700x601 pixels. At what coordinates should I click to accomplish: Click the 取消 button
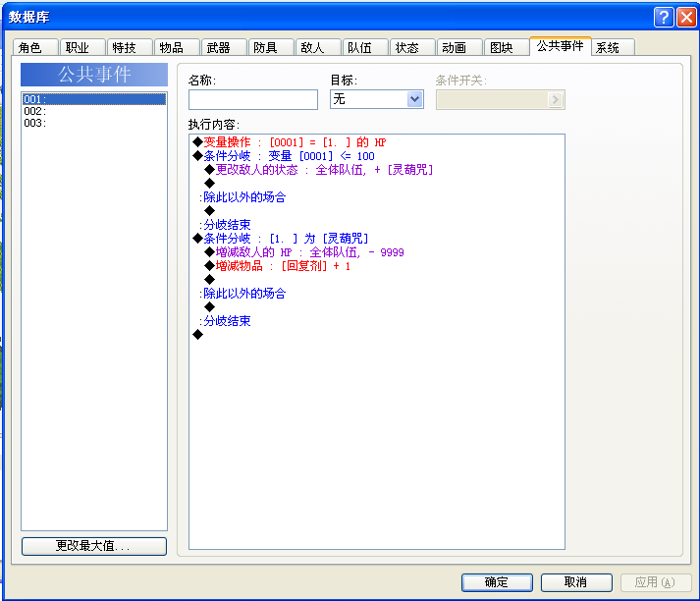tap(576, 582)
